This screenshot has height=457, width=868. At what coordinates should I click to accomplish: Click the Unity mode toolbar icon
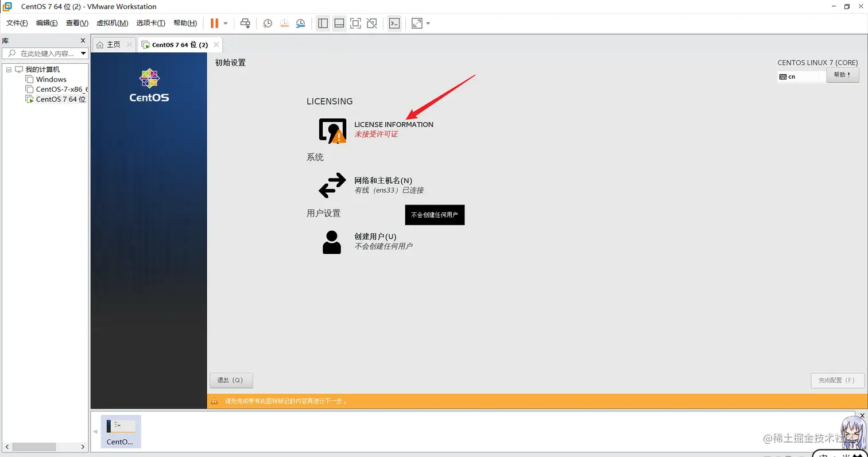coord(372,24)
